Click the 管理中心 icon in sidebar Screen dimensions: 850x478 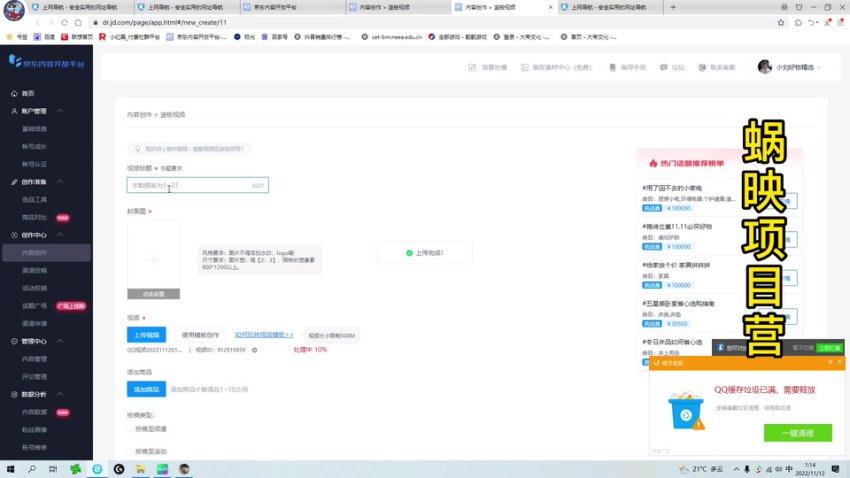(14, 341)
